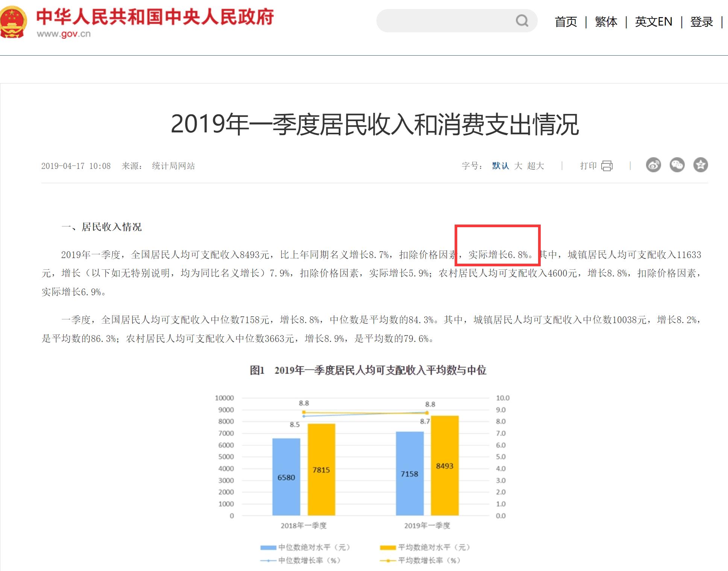Click the red-boxed 实际增长6.8% text
Image resolution: width=728 pixels, height=571 pixels.
(x=498, y=255)
